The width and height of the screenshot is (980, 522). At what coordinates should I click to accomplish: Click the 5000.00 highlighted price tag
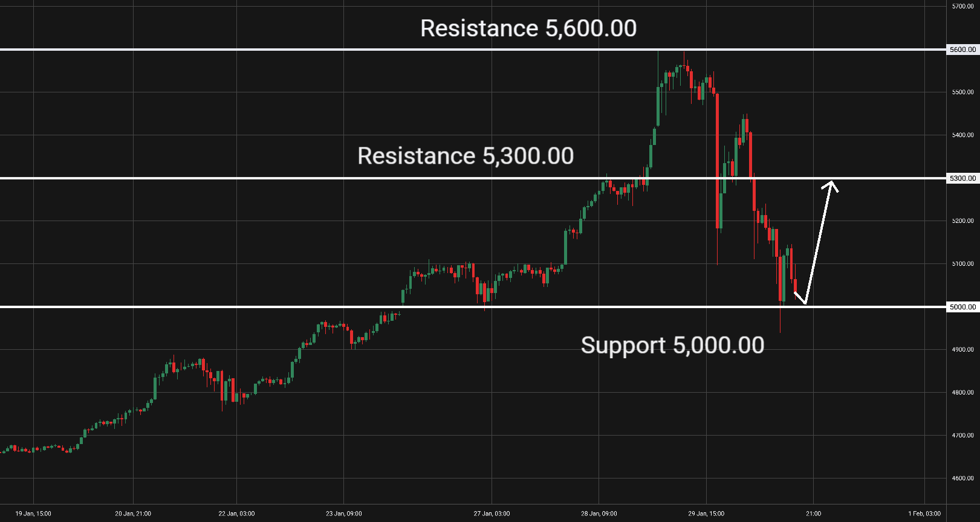point(962,307)
